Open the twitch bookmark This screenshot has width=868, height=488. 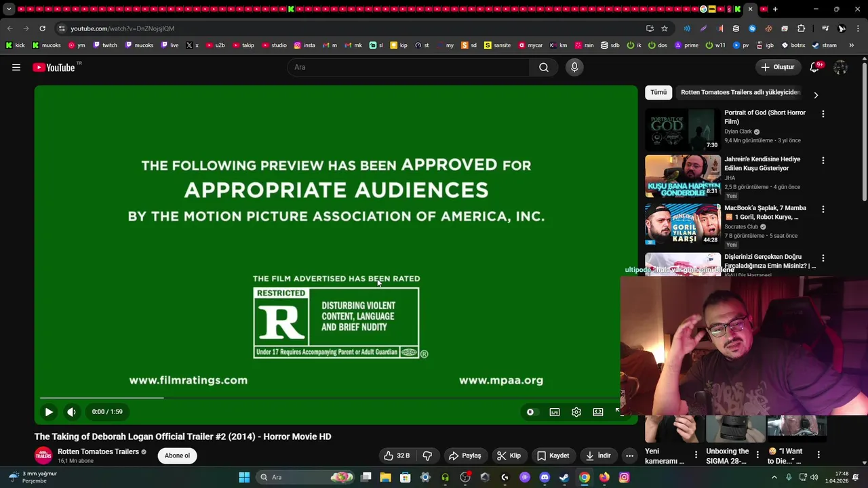pos(105,45)
